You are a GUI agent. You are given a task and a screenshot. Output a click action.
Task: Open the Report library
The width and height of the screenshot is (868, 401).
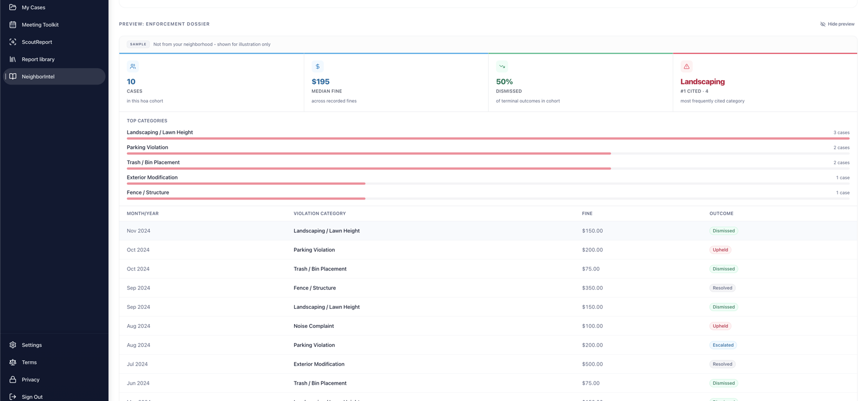(x=54, y=60)
